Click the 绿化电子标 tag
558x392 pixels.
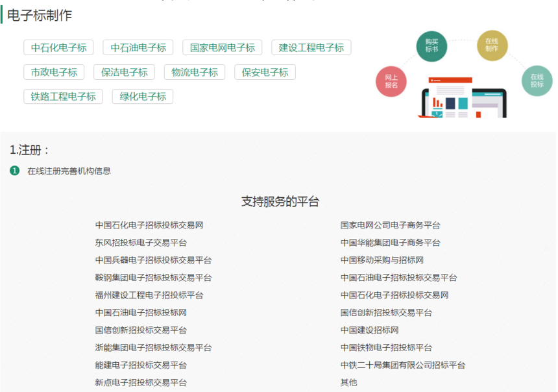click(x=143, y=97)
